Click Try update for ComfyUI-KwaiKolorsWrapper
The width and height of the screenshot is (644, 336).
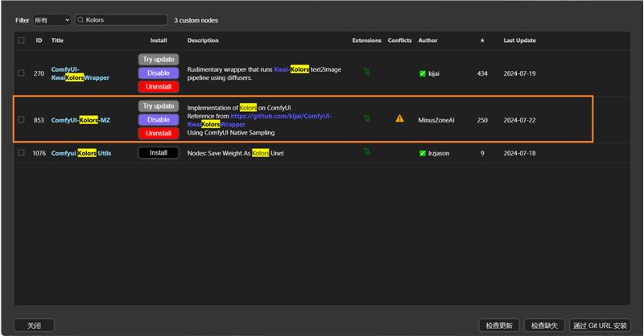(x=159, y=59)
